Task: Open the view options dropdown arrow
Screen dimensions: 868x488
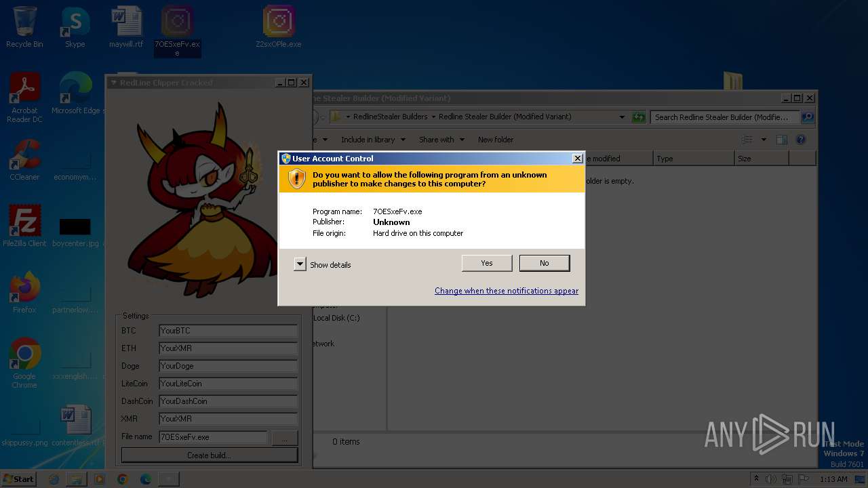Action: 763,140
